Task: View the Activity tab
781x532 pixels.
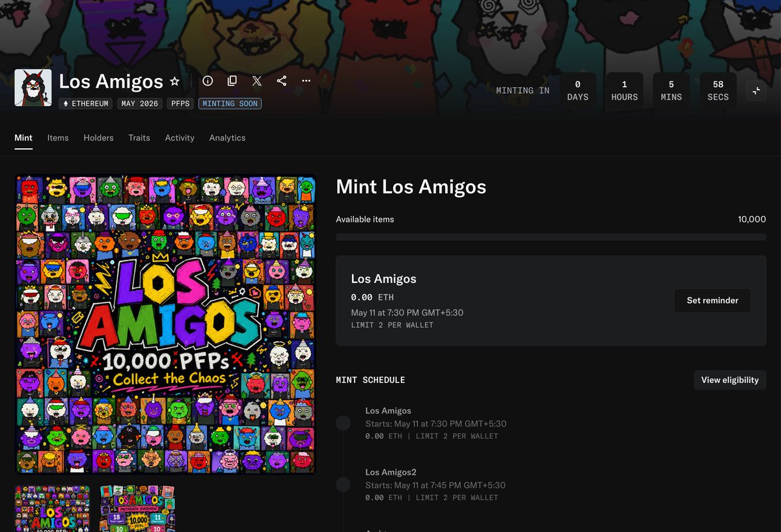Action: (x=180, y=138)
